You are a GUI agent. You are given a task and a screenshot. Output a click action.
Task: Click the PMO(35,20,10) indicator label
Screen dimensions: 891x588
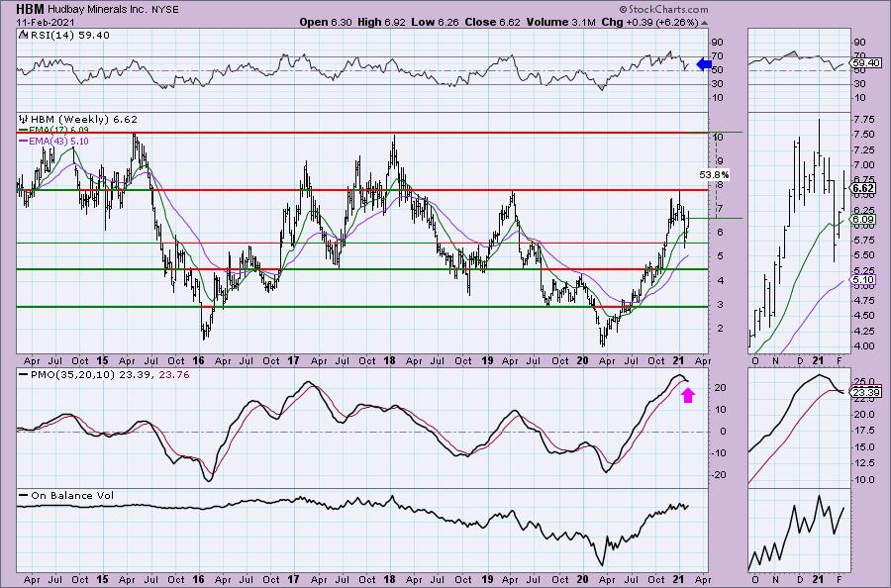click(x=71, y=375)
